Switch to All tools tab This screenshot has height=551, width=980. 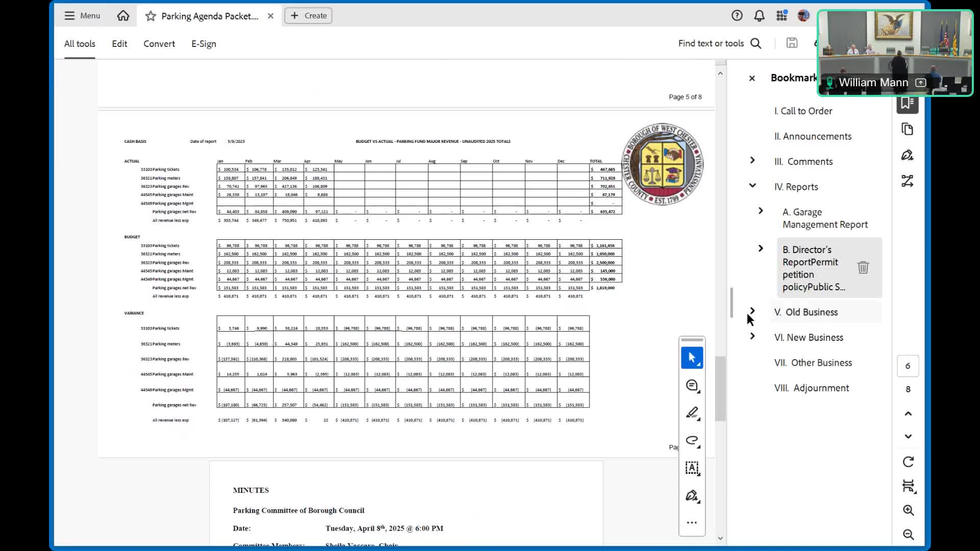click(80, 44)
